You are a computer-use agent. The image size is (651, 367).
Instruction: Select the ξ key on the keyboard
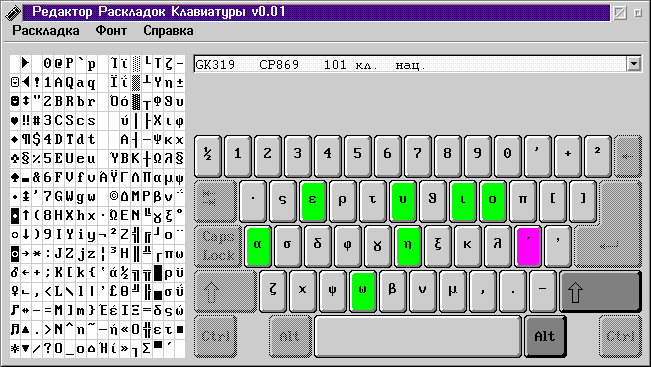(x=437, y=246)
